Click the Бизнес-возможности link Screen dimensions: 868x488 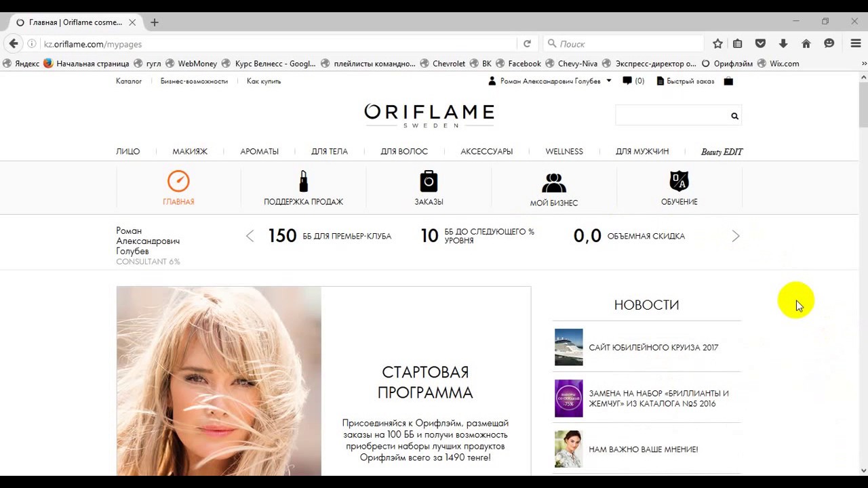tap(194, 81)
